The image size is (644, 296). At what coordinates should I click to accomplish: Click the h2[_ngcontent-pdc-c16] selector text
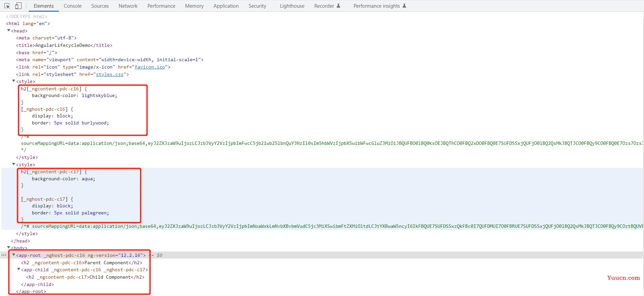[51, 89]
